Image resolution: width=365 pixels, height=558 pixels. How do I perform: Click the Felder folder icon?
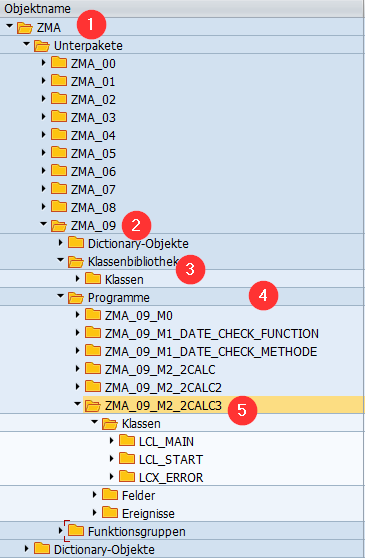[110, 494]
